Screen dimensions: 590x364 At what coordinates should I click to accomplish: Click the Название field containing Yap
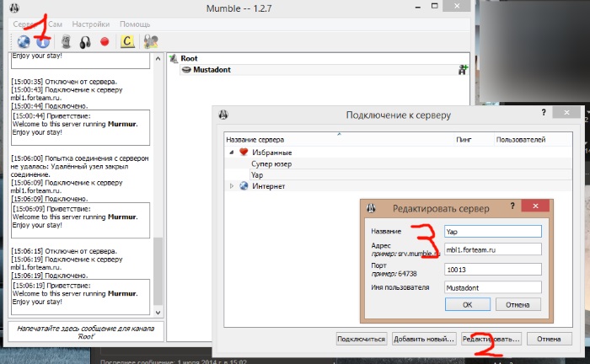pos(493,231)
